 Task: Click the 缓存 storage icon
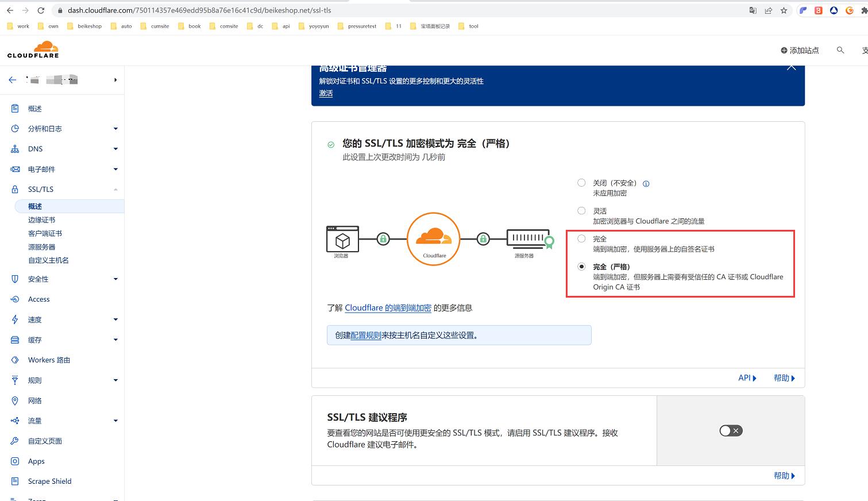tap(15, 340)
